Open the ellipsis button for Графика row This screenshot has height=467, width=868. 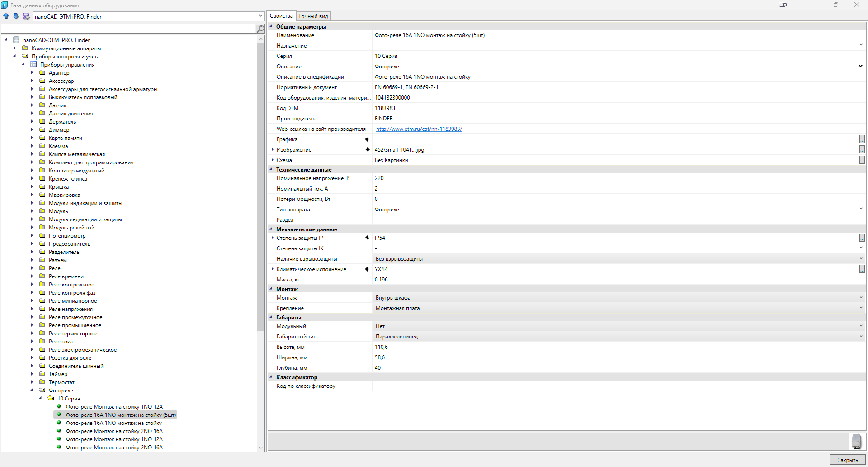point(862,139)
